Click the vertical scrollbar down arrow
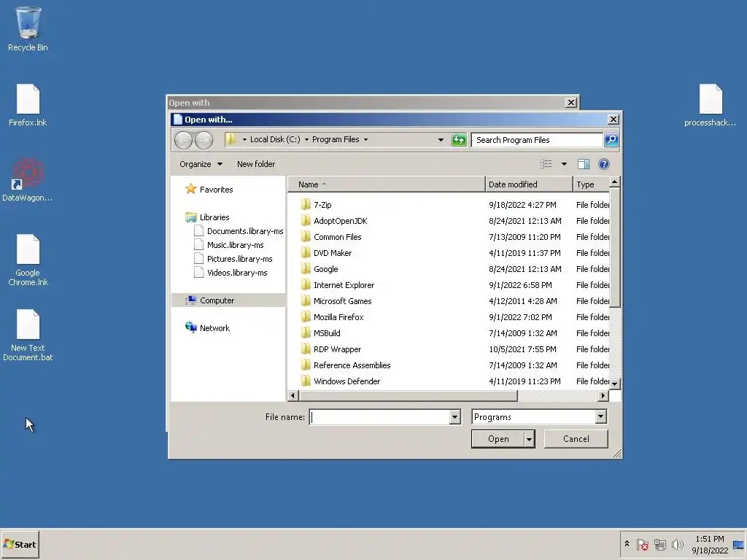This screenshot has width=747, height=560. 614,384
